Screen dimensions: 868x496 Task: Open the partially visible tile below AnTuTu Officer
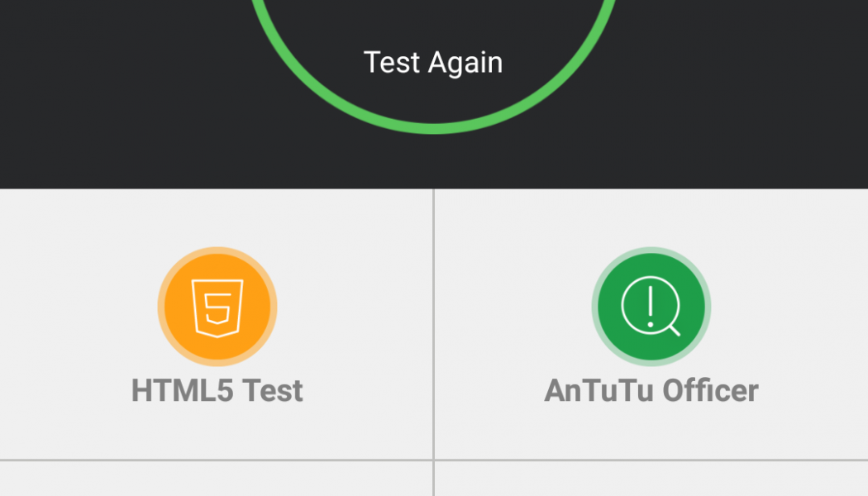coord(651,479)
